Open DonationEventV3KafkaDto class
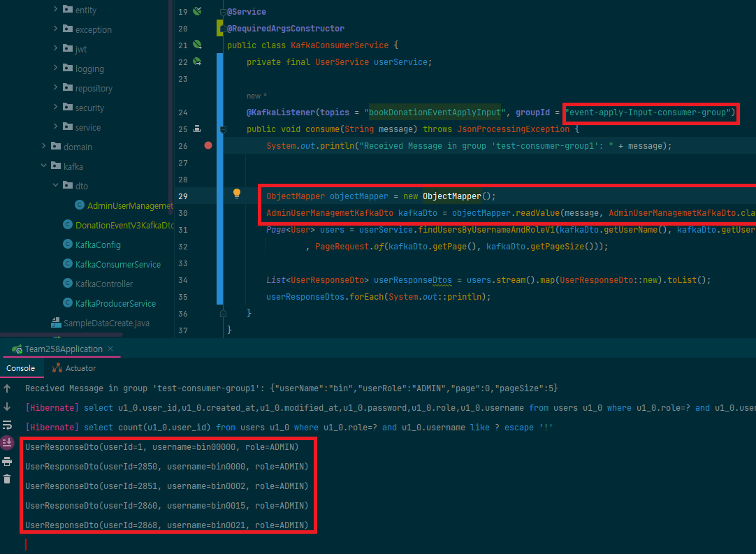 pyautogui.click(x=124, y=225)
